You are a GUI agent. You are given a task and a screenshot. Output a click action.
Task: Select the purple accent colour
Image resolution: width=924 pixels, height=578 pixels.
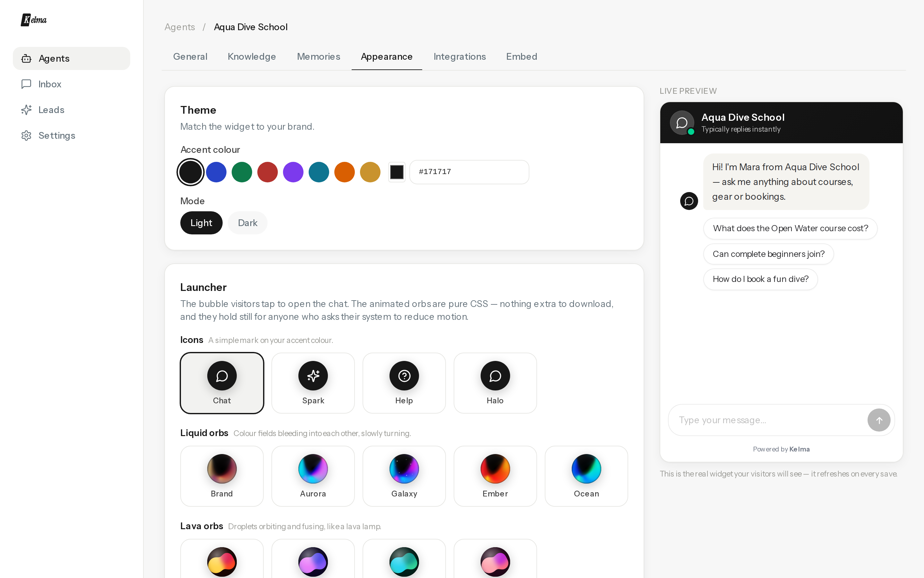tap(293, 172)
